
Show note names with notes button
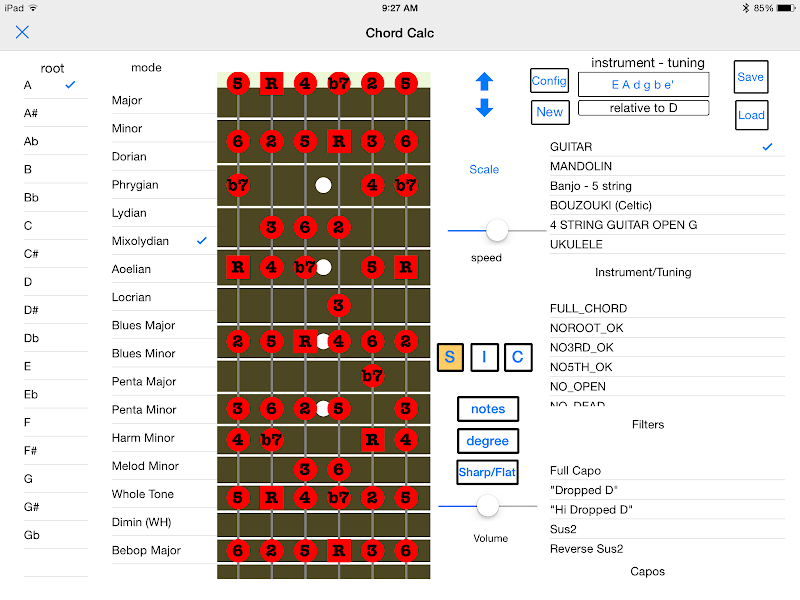pyautogui.click(x=488, y=409)
